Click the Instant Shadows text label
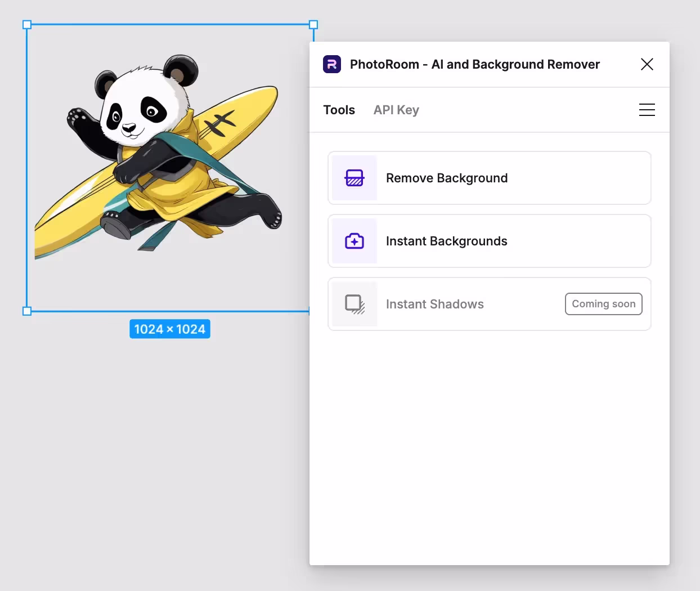 click(x=435, y=304)
